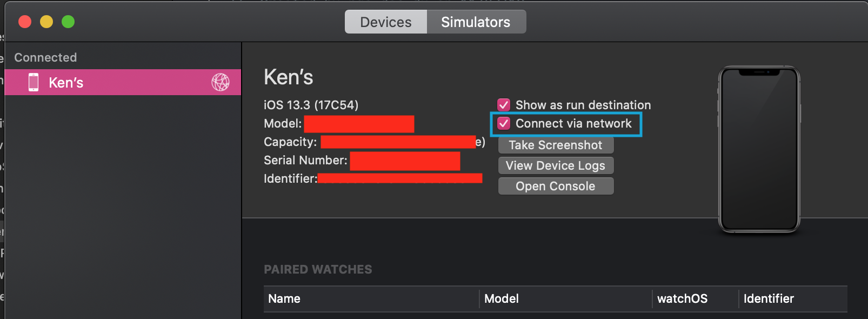
Task: Close the window with the red button
Action: pos(25,22)
